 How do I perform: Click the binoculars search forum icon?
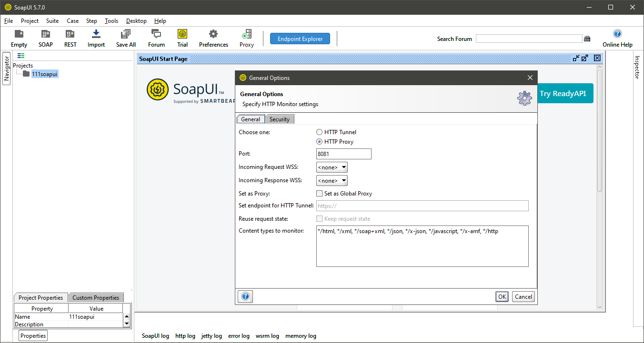tap(587, 39)
